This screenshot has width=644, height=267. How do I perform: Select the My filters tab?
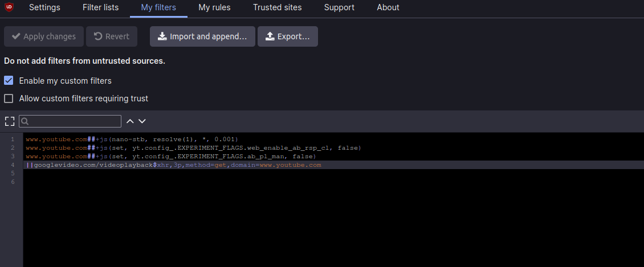(x=158, y=7)
